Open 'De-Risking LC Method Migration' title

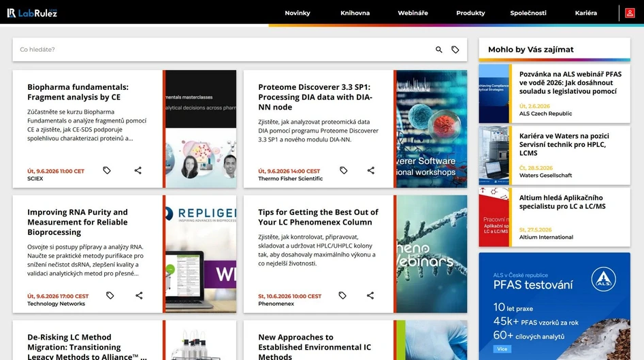coord(87,347)
